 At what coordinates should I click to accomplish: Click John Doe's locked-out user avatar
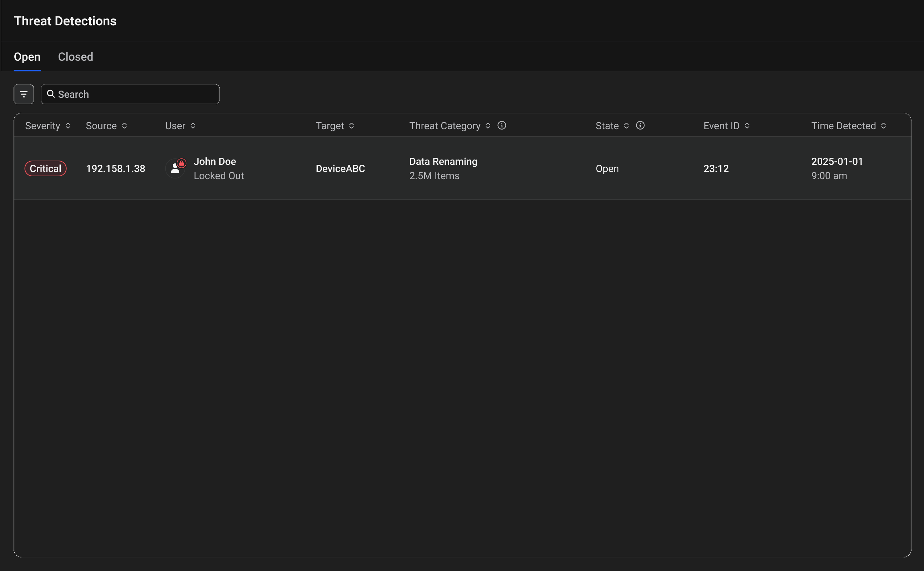click(175, 168)
